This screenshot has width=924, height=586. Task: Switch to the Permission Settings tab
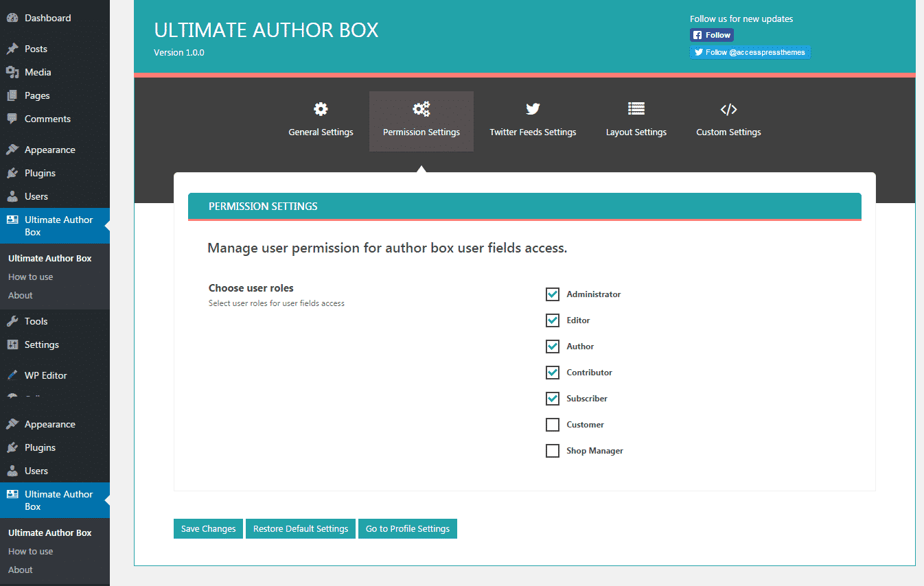click(421, 121)
